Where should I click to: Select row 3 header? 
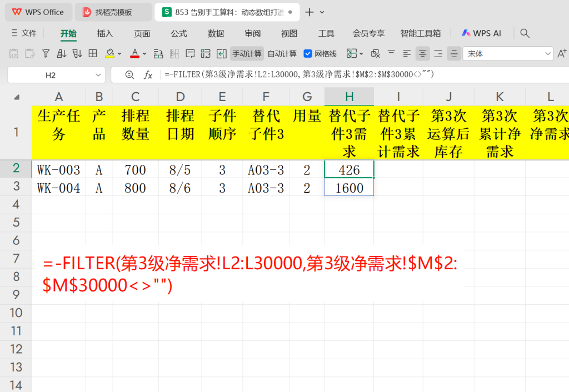coord(16,187)
